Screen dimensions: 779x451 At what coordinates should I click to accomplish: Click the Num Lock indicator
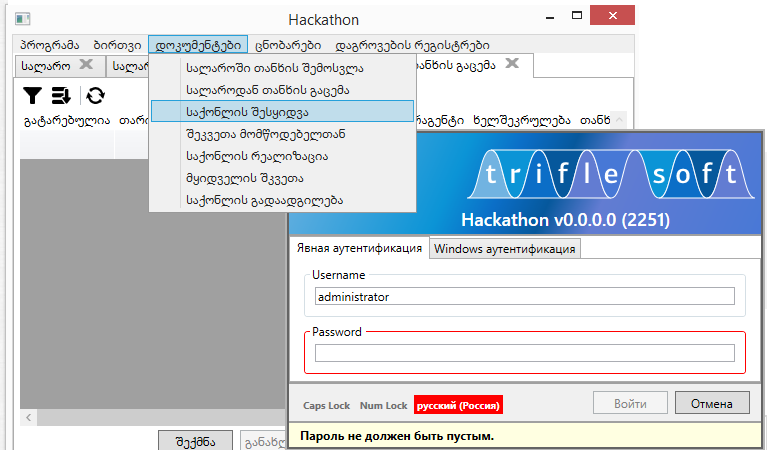(383, 405)
